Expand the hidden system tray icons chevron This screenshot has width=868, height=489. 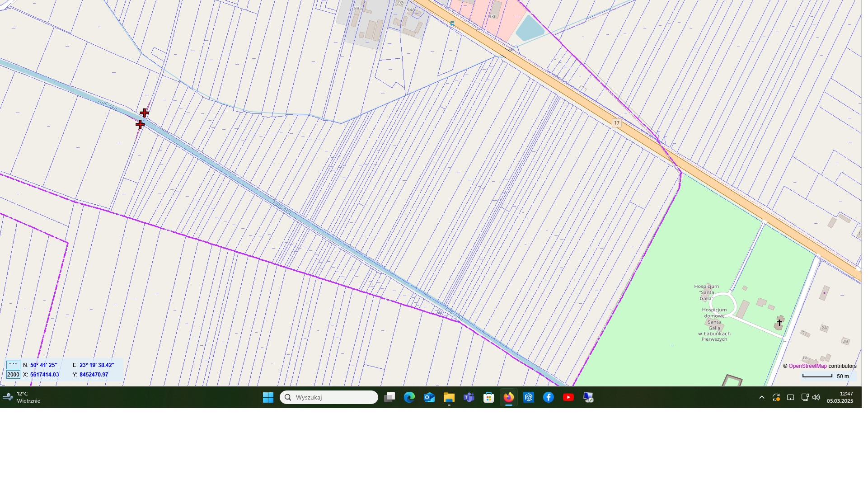click(x=762, y=397)
